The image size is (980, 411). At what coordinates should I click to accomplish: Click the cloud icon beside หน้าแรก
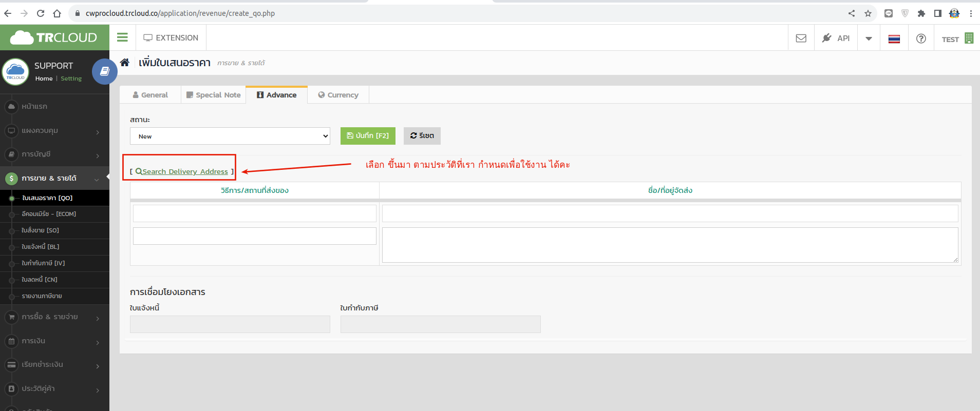(x=11, y=106)
